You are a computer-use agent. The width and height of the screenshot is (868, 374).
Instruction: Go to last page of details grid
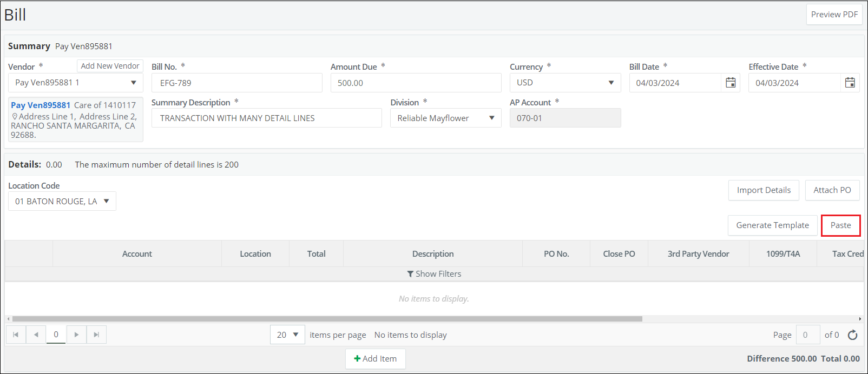coord(96,335)
